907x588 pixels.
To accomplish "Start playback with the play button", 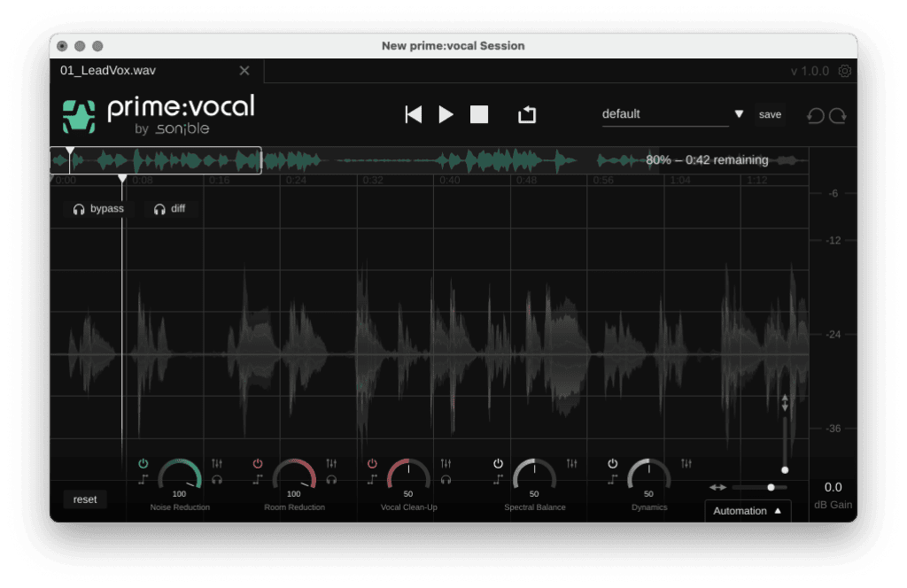I will click(446, 114).
